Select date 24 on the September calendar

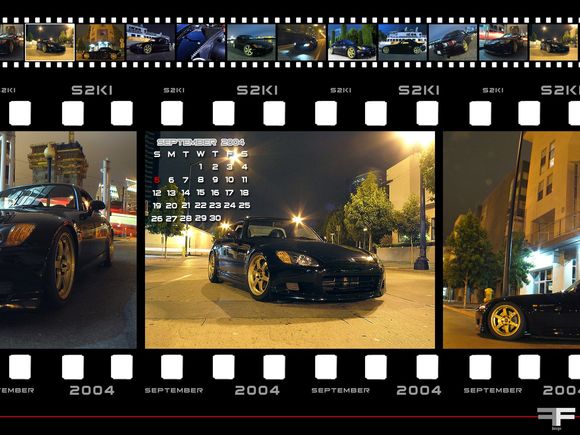230,205
